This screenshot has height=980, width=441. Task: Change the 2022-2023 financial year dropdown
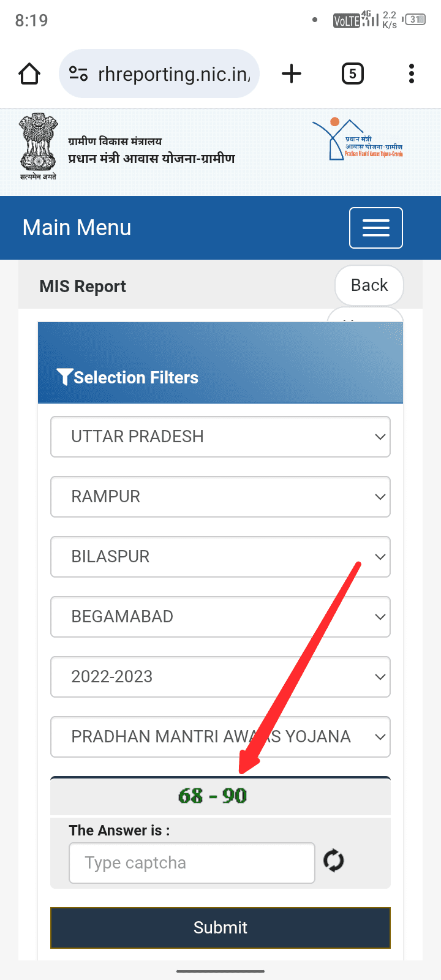tap(221, 677)
